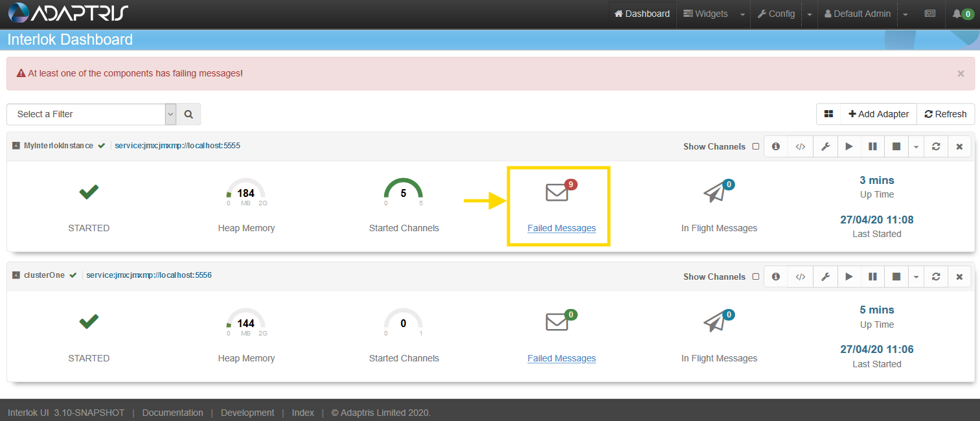The height and width of the screenshot is (421, 980).
Task: Start the clusterOne adapter with the play icon
Action: point(849,277)
